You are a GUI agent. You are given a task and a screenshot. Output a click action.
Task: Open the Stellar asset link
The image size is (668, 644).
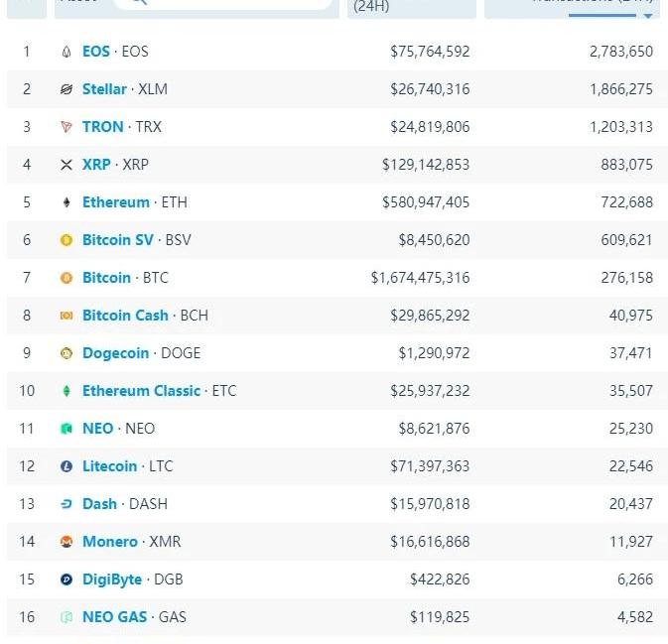[x=104, y=89]
